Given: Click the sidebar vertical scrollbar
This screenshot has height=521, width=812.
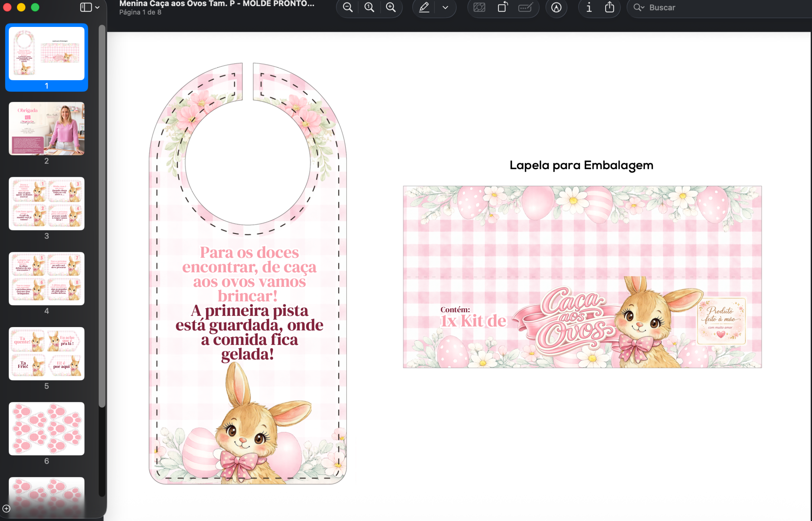Looking at the screenshot, I should click(x=102, y=216).
